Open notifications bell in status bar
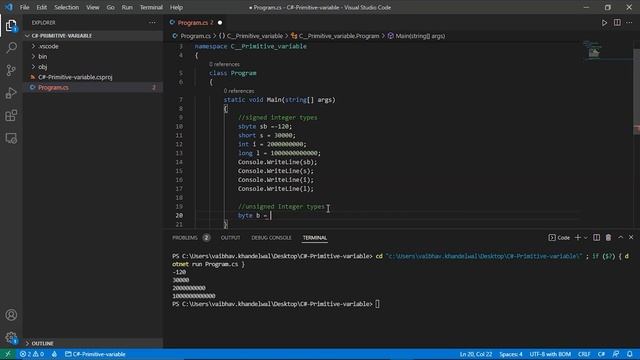 point(630,354)
